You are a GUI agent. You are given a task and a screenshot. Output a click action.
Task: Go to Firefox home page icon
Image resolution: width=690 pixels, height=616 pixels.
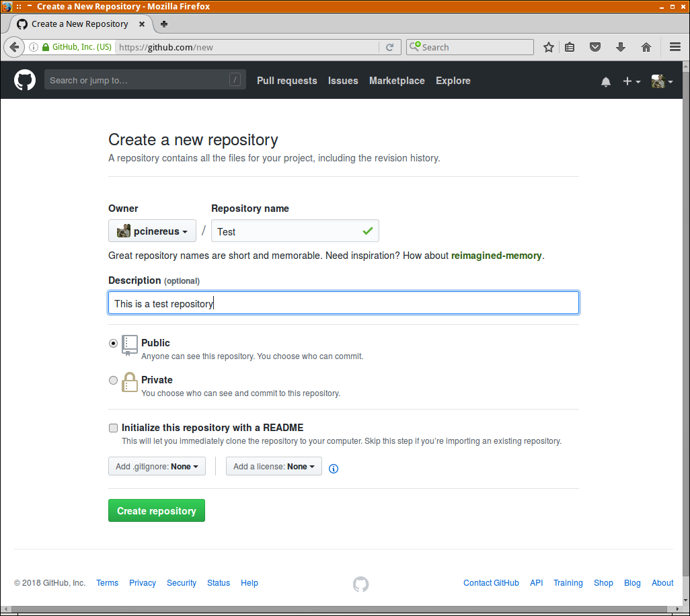pyautogui.click(x=646, y=47)
